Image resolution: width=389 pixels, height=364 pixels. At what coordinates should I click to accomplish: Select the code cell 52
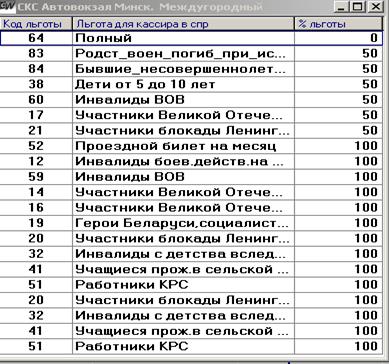point(36,146)
